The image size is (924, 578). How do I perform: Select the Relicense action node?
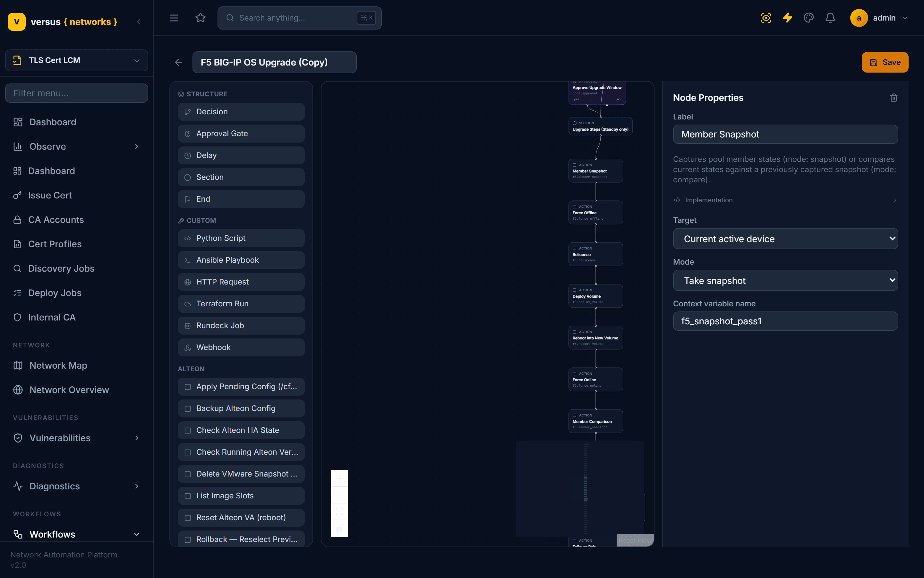(x=595, y=254)
